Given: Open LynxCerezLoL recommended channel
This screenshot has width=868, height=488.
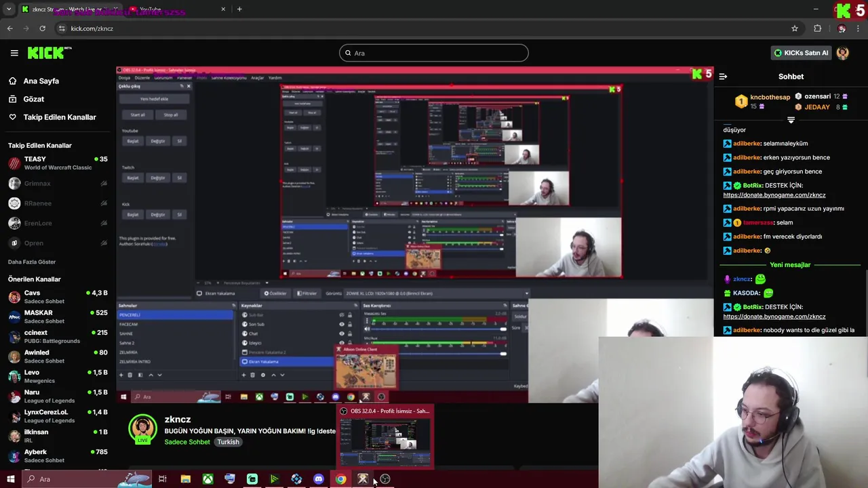Looking at the screenshot, I should (58, 416).
